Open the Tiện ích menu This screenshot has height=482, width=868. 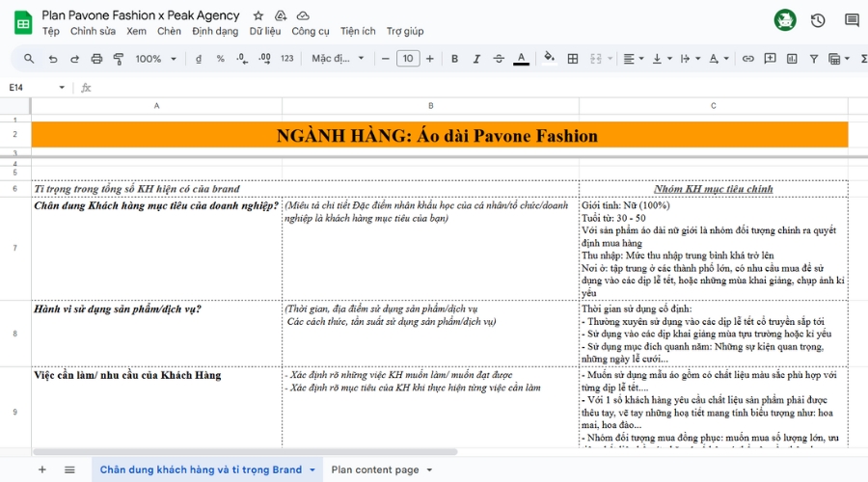coord(358,32)
